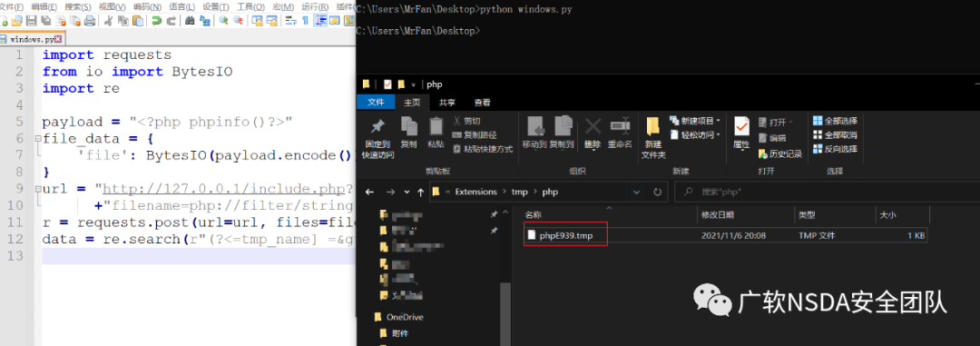Go back with Explorer's back arrow
This screenshot has width=980, height=346.
370,193
